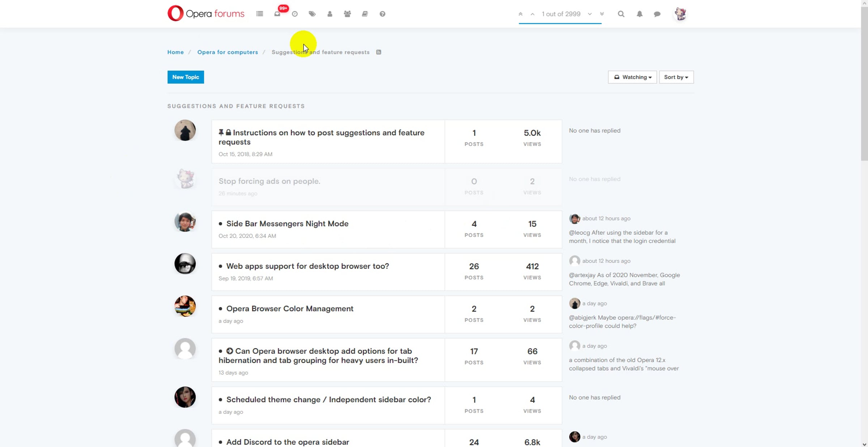Click avatar of Side Bar Messengers author
Viewport: 868px width, 447px height.
[x=185, y=221]
